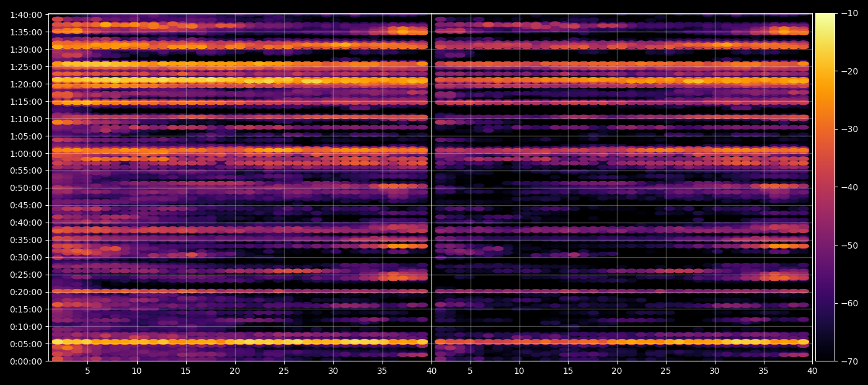Click the 1:35:00 y-axis time label
The image size is (868, 385).
click(27, 32)
